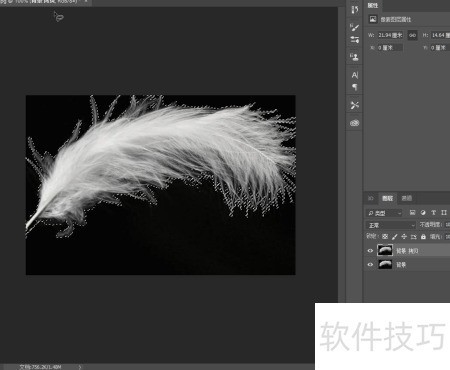This screenshot has height=370, width=450.
Task: Click the 填充 fill label
Action: tap(436, 237)
